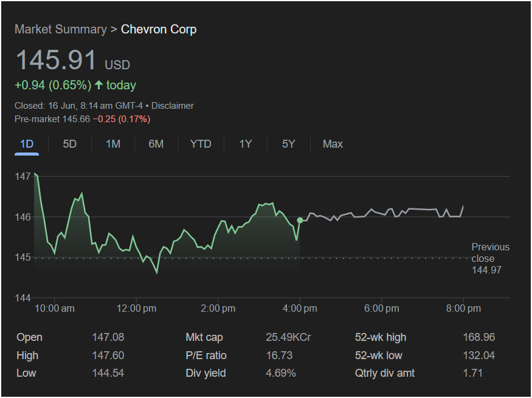Click the Low value 144.54
The height and width of the screenshot is (398, 532).
click(x=108, y=373)
